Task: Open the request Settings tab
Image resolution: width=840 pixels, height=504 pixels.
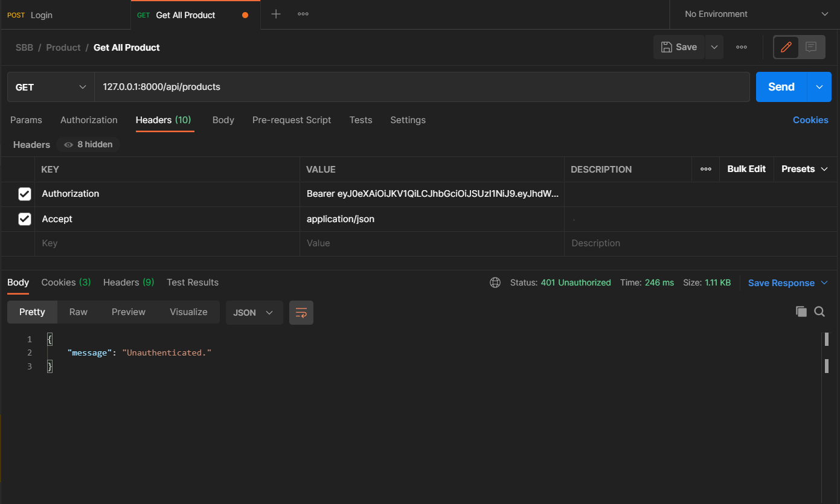Action: tap(408, 120)
